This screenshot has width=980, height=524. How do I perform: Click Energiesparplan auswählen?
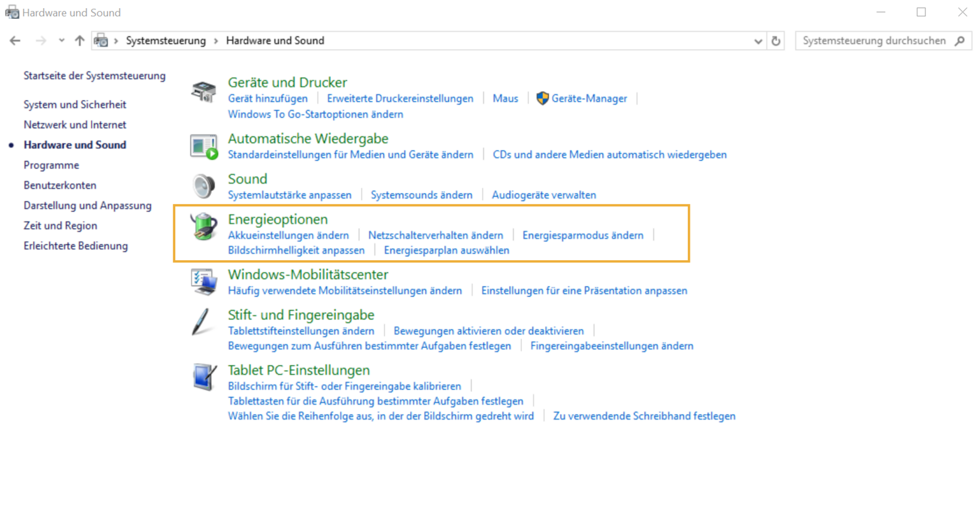point(446,249)
